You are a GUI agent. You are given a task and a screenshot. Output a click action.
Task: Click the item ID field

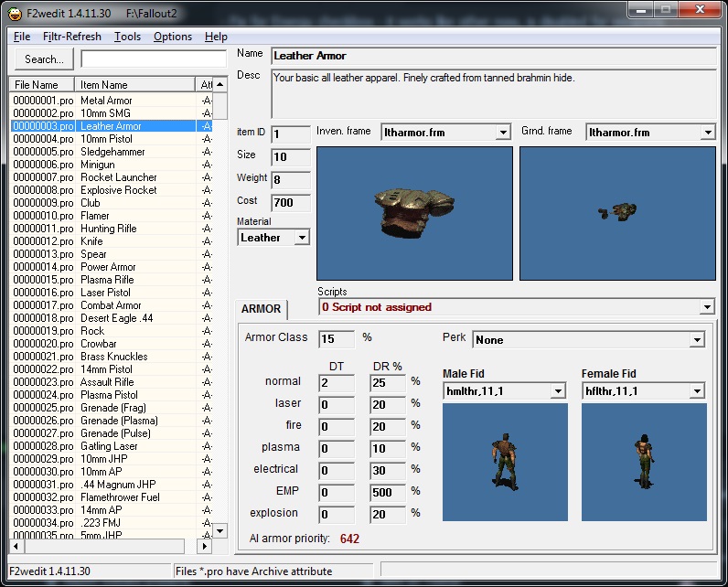pos(291,134)
